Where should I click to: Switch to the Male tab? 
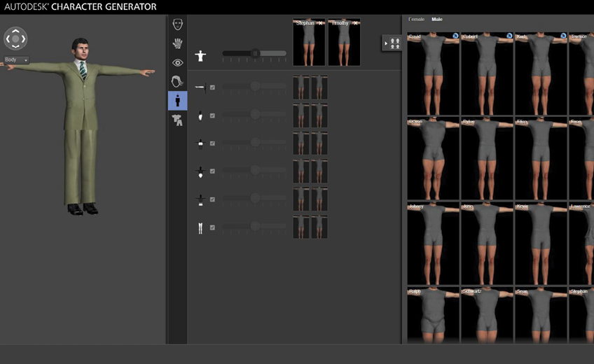(437, 20)
